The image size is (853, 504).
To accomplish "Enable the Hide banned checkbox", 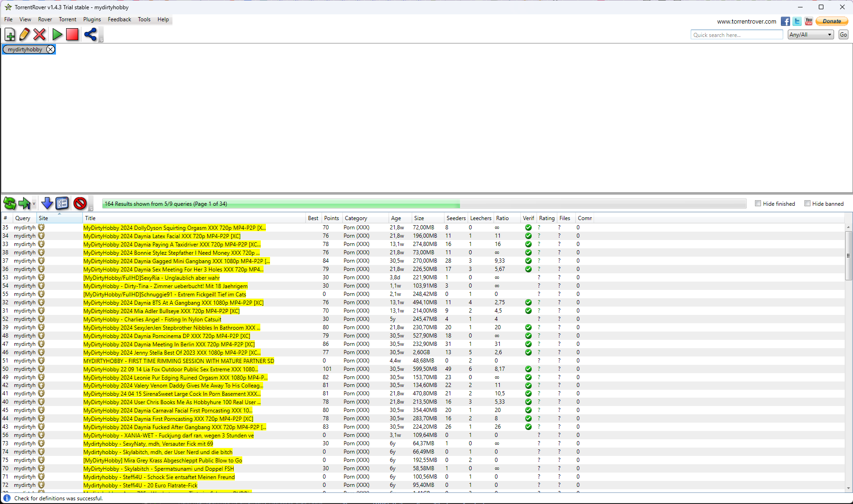I will tap(807, 203).
